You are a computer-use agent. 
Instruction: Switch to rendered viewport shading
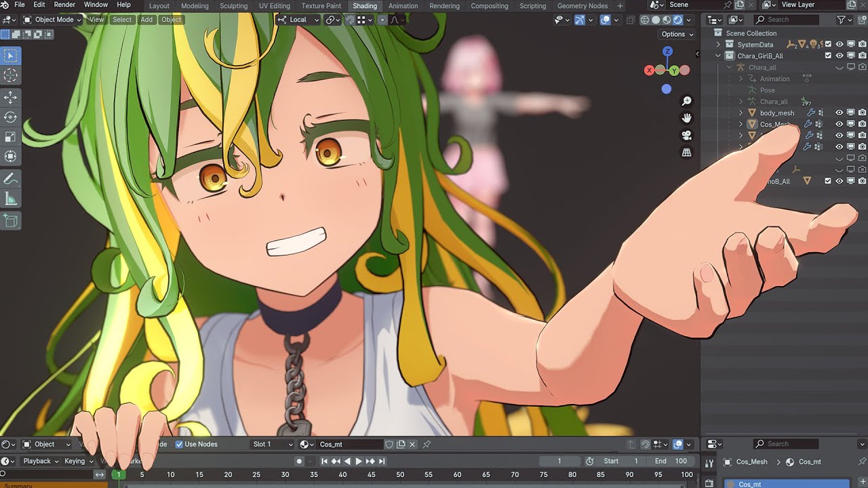677,20
